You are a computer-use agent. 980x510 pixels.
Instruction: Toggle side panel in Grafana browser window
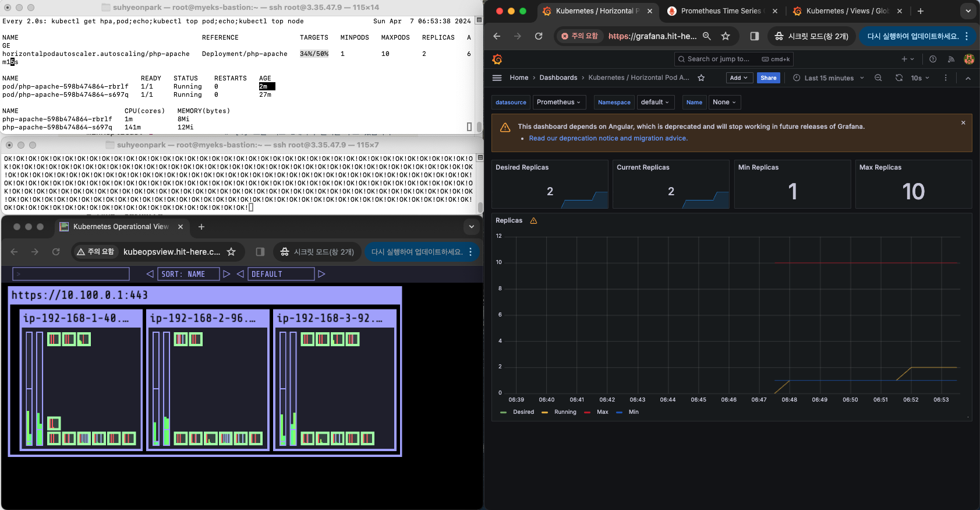point(755,36)
